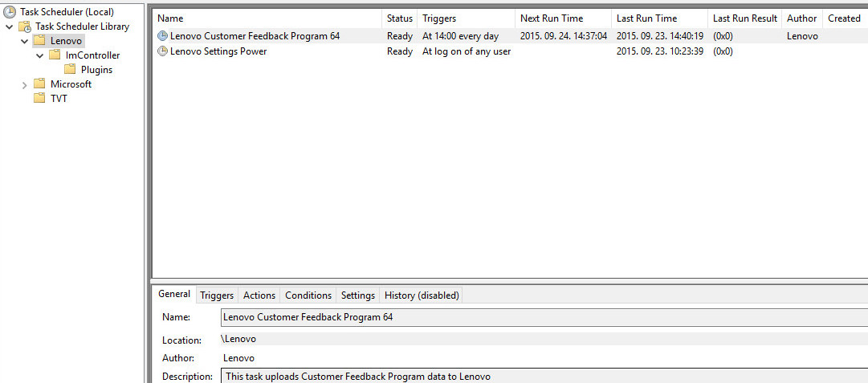
Task: Click the 'At log on of any user' cell
Action: [466, 51]
